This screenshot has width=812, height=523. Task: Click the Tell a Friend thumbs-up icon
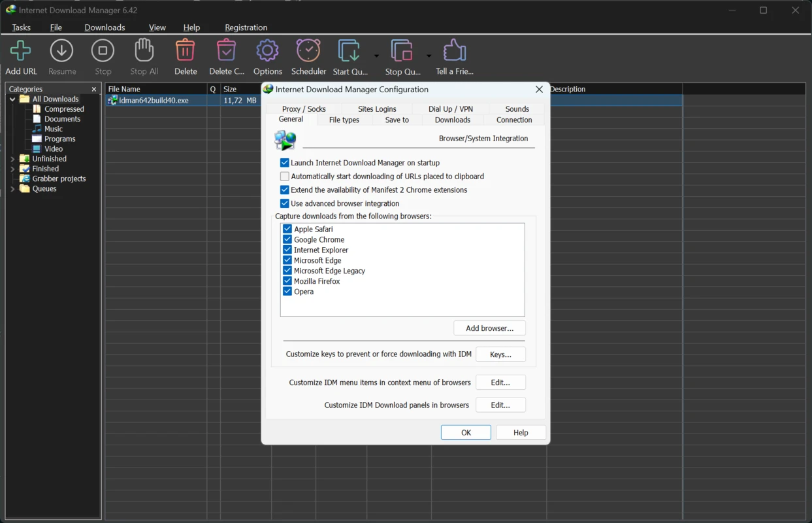[x=455, y=51]
